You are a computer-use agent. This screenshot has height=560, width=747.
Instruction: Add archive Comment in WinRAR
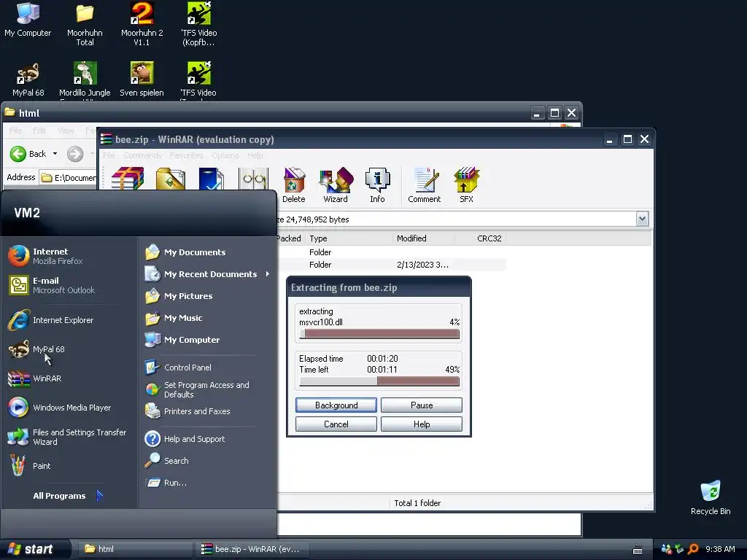424,184
